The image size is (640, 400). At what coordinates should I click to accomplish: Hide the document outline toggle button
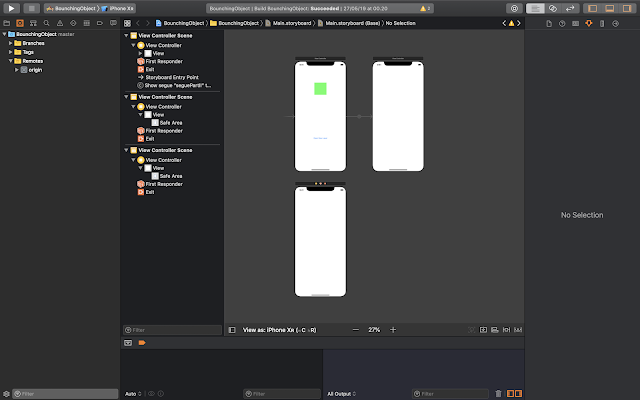tap(232, 330)
